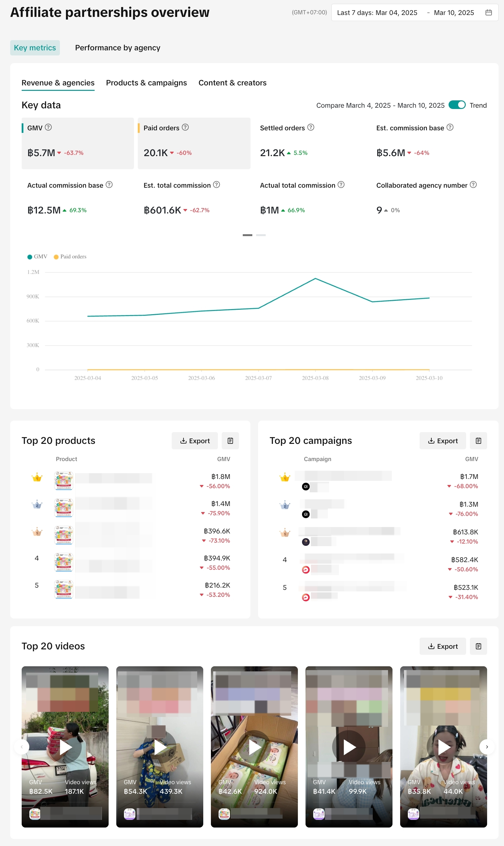Open the Products & campaigns tab

(x=146, y=83)
